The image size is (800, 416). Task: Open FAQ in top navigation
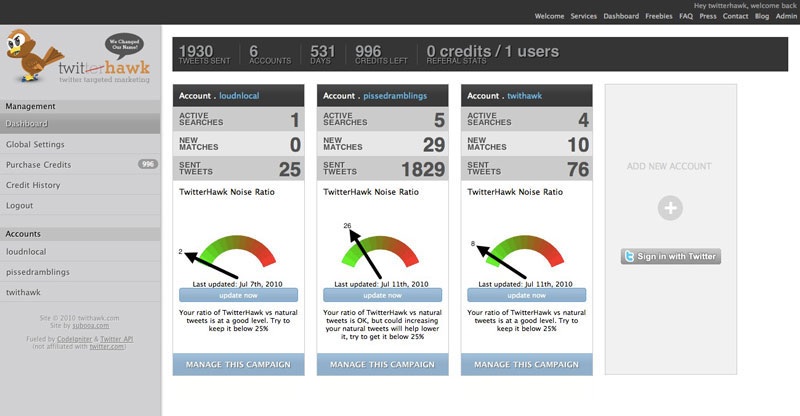tap(686, 16)
